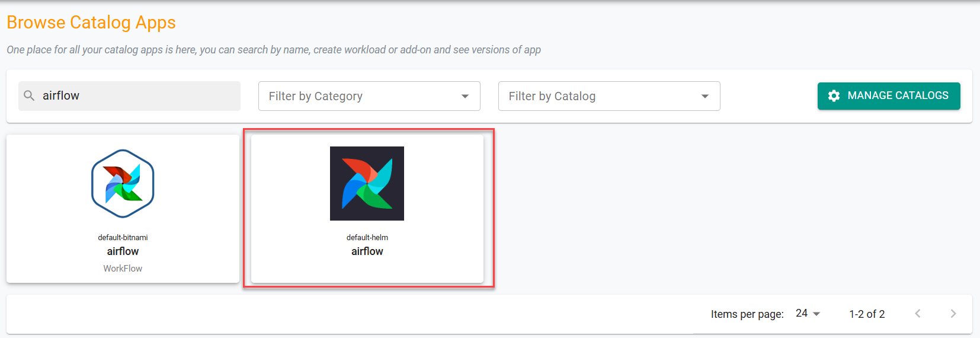
Task: Click the Browse Catalog Apps heading
Action: (91, 23)
